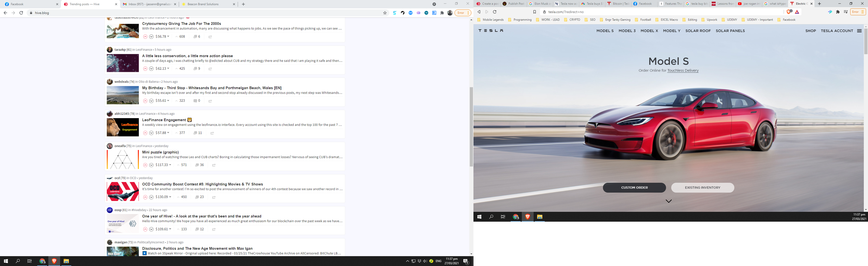Image resolution: width=868 pixels, height=266 pixels.
Task: Open comments on 'LeoFinance Engagement' post
Action: coord(198,133)
